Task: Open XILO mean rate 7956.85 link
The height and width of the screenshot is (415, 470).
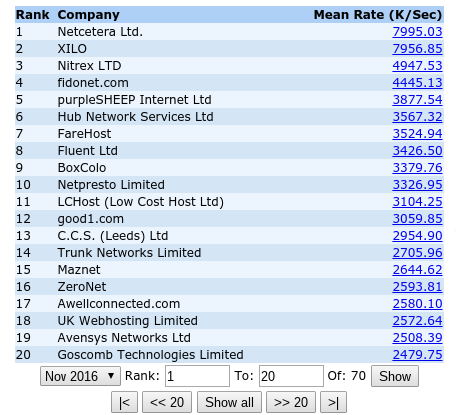Action: pos(417,49)
